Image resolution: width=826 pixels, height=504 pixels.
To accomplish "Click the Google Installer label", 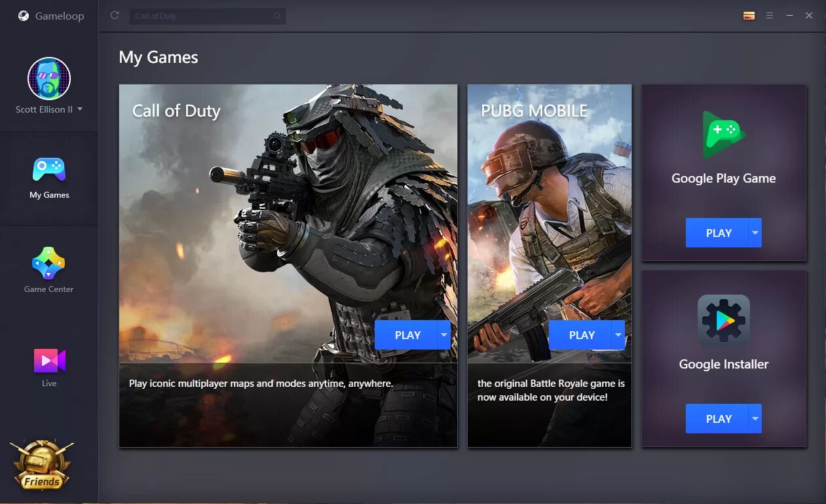I will point(724,365).
